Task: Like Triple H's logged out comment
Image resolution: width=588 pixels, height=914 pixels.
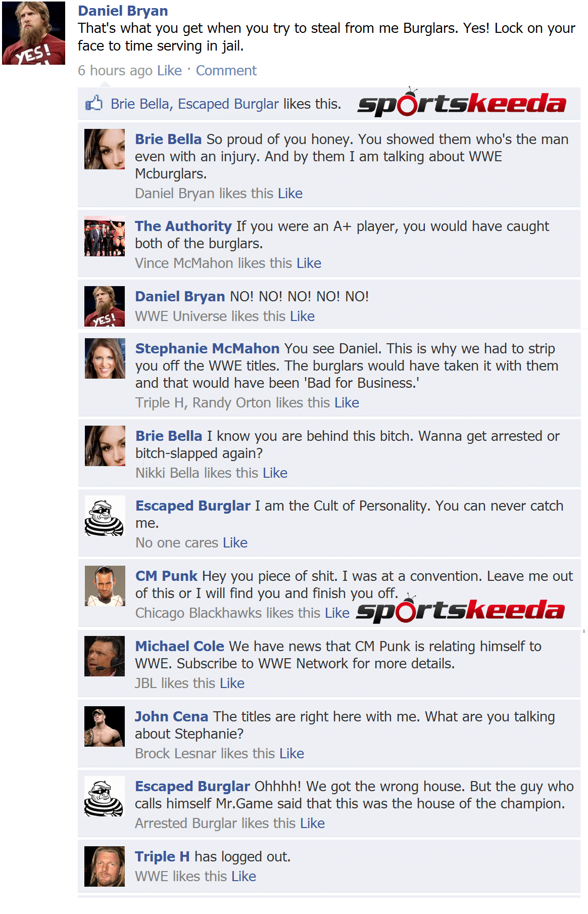Action: (x=243, y=876)
